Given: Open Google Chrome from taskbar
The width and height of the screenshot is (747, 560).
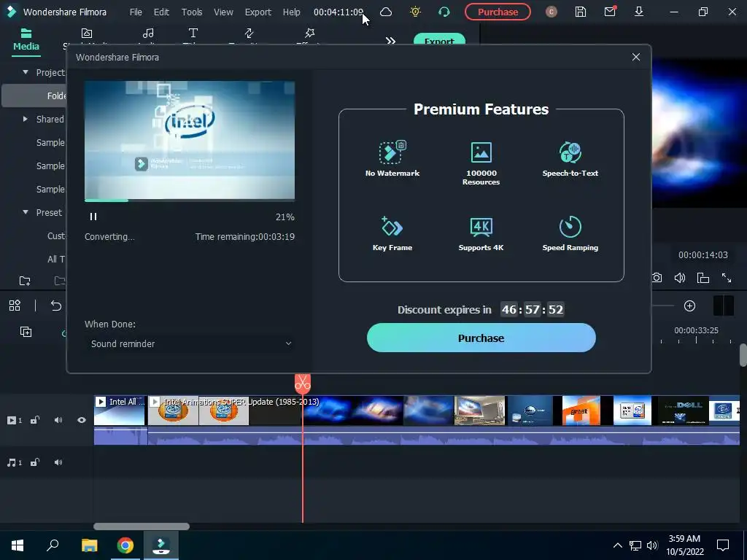Looking at the screenshot, I should 125,545.
